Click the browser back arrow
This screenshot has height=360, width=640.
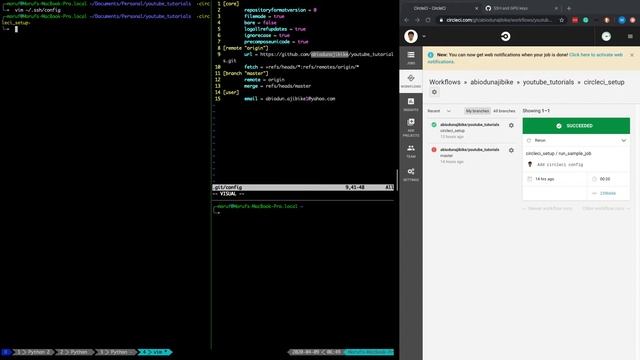click(x=407, y=20)
